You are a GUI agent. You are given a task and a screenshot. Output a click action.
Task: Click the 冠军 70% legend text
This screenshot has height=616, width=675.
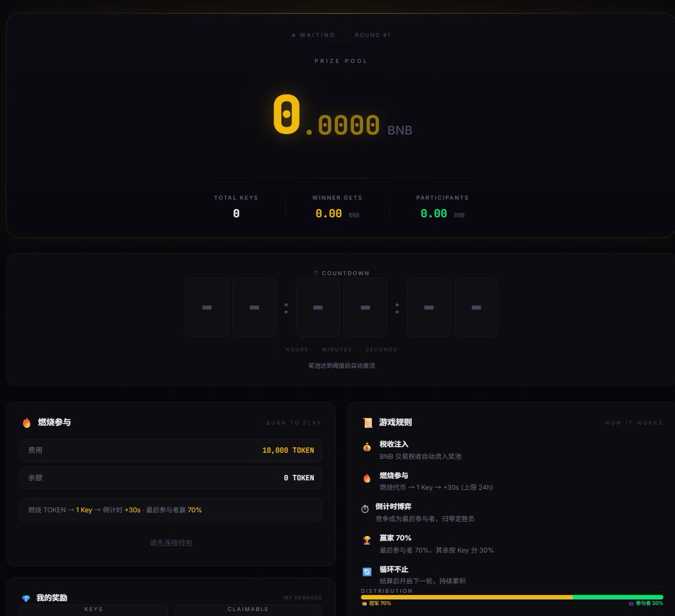(x=380, y=604)
